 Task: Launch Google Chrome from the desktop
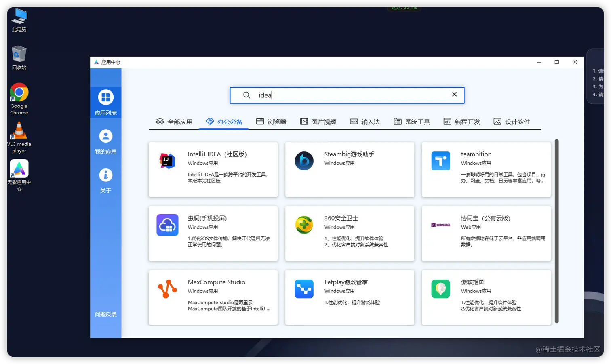pyautogui.click(x=19, y=99)
